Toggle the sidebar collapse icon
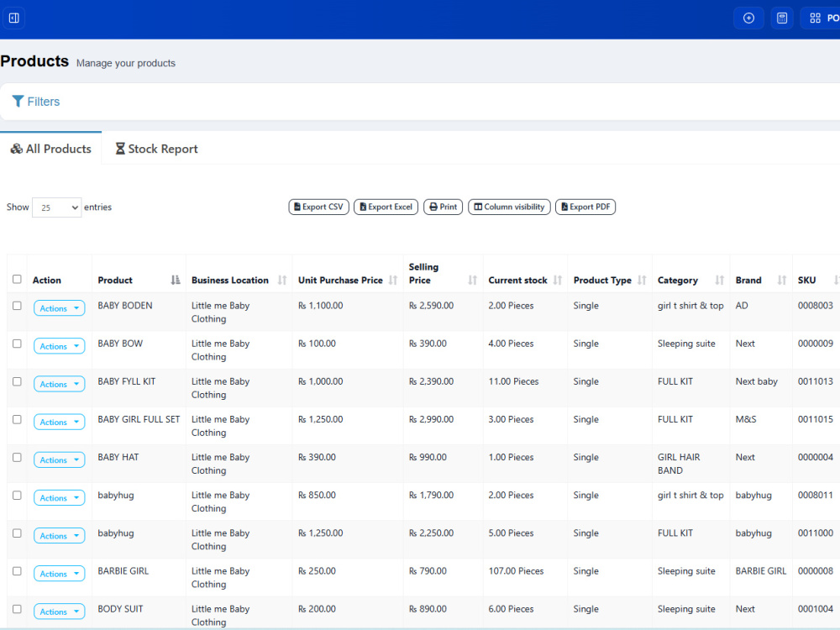The width and height of the screenshot is (840, 630). click(x=14, y=18)
